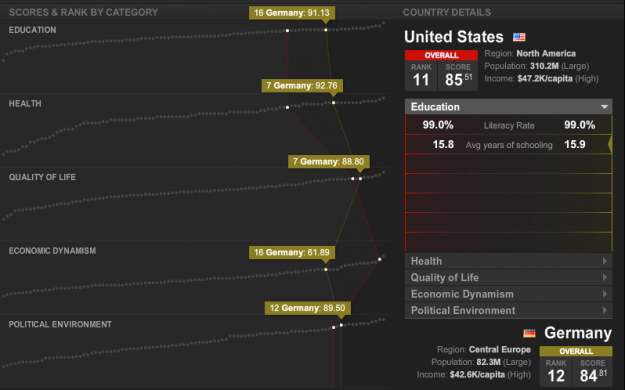Click the Literacy Rate row label

tap(509, 126)
